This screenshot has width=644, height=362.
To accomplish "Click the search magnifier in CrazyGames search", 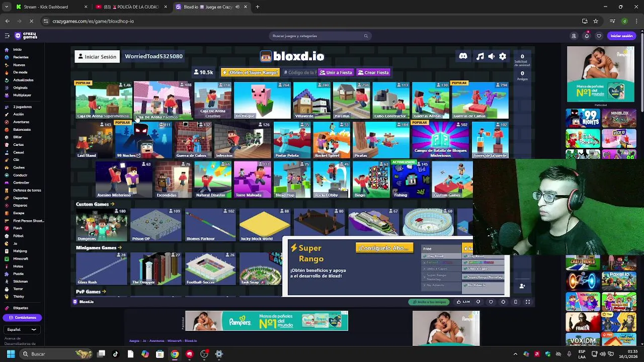I will (x=366, y=36).
